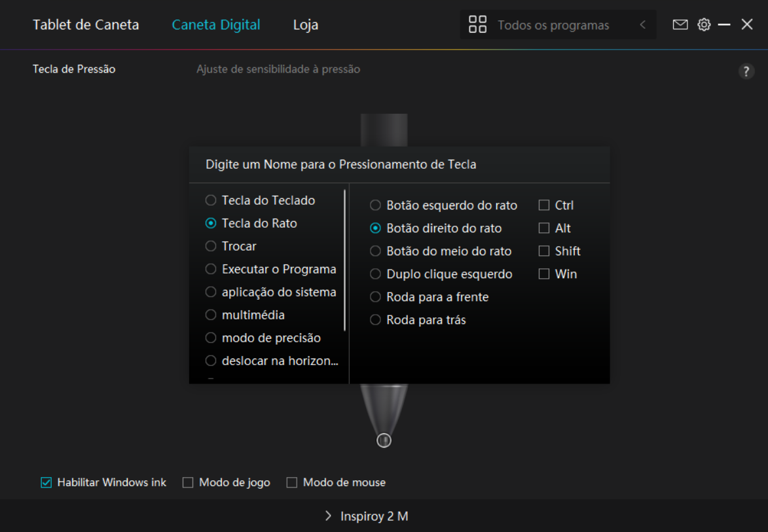Check the Ctrl modifier checkbox

pyautogui.click(x=544, y=205)
